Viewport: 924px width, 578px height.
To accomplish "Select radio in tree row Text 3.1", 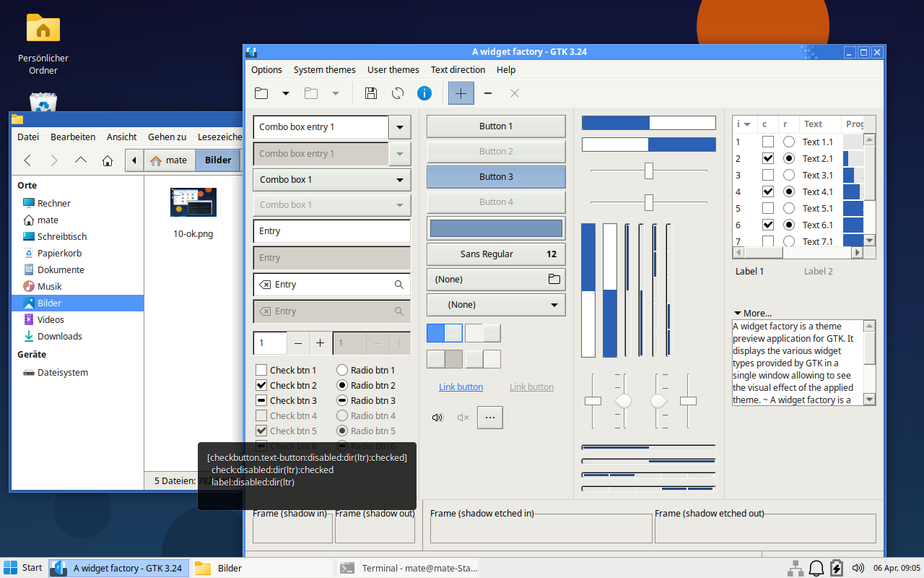I will [789, 176].
